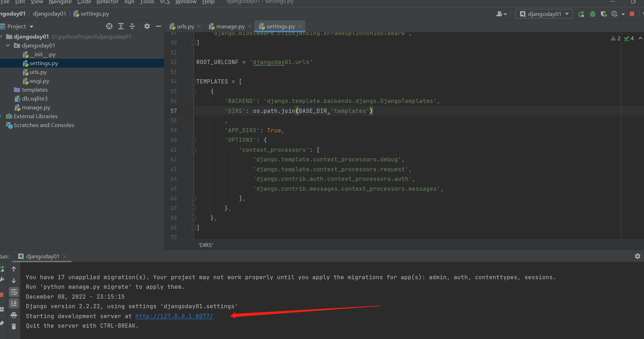The image size is (644, 339).
Task: Place cursor on ROOT_URLCONF in line 52
Action: (217, 62)
